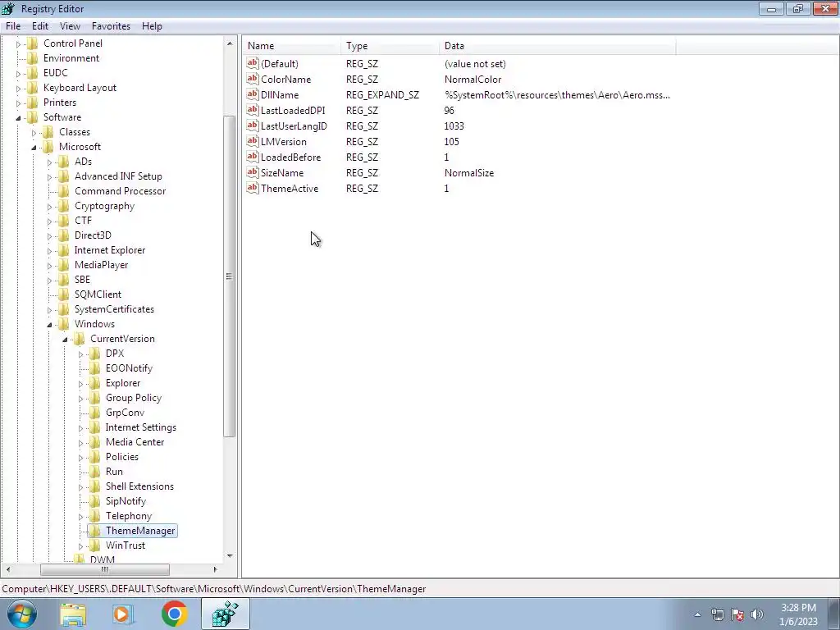Expand the Keyboard Layout key

pos(18,89)
